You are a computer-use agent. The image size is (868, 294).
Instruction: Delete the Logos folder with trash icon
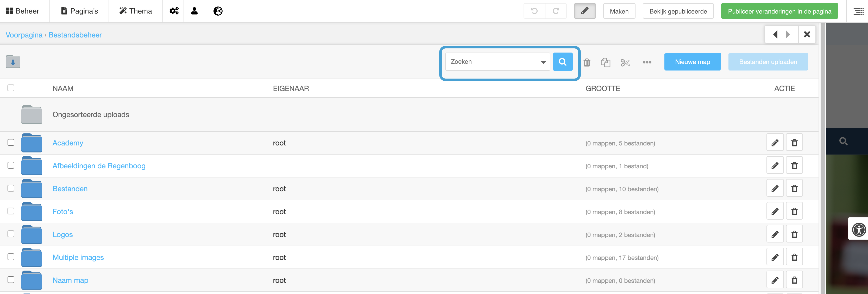(794, 234)
